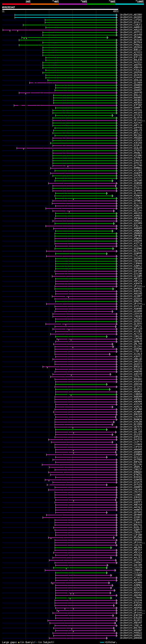Screen dimensions: 146x644
Task: Click the green alignment bar for C1MLF2
Action: coord(70,25)
